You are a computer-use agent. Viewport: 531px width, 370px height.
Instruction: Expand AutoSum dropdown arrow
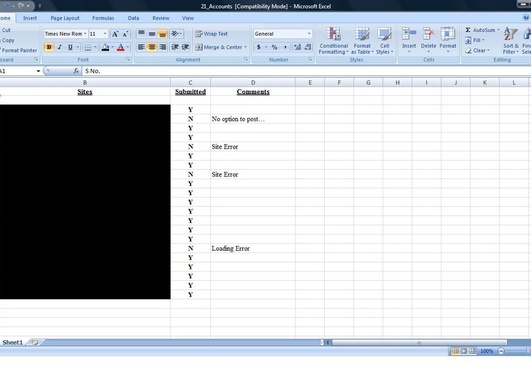click(x=498, y=30)
